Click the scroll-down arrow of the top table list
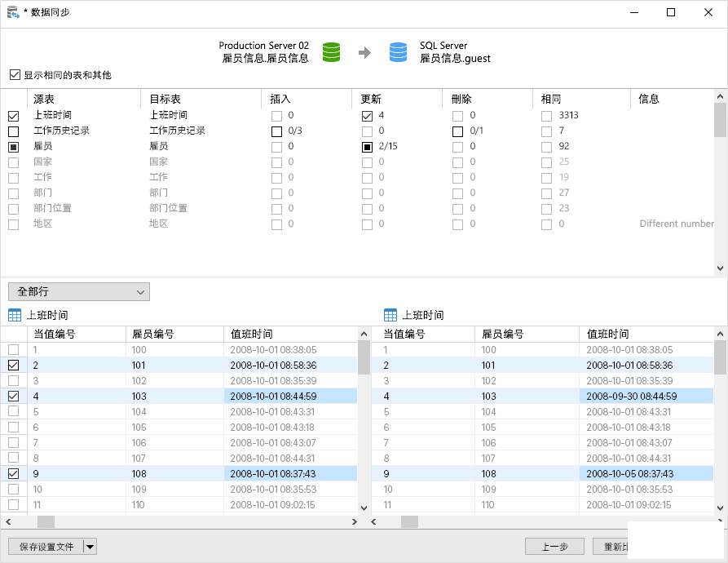 tap(720, 268)
